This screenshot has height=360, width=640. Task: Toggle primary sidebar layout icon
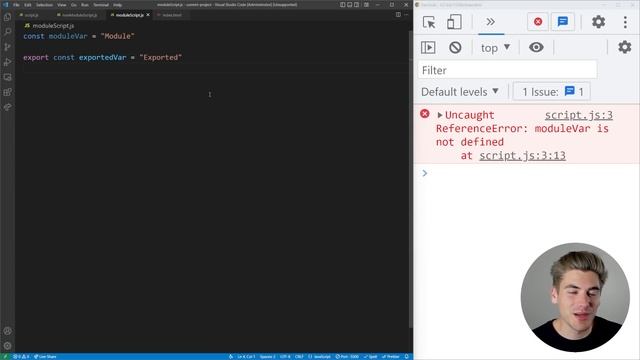[342, 5]
